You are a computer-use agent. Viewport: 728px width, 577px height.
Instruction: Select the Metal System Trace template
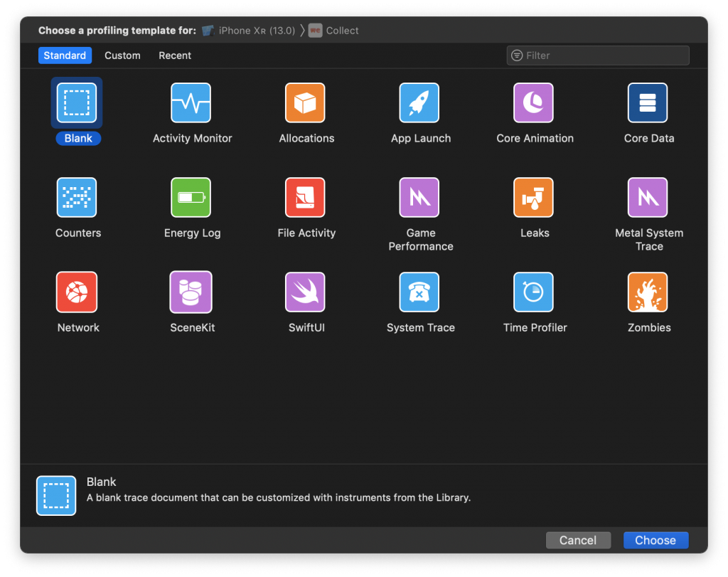click(x=648, y=197)
